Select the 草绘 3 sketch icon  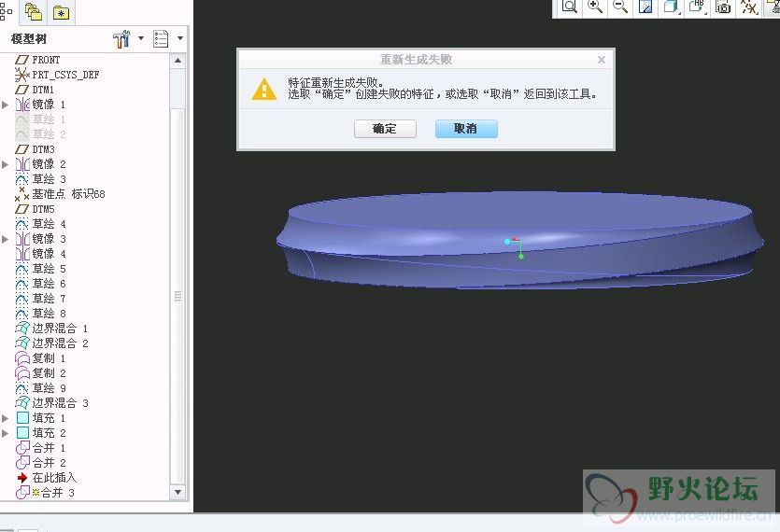[x=21, y=179]
